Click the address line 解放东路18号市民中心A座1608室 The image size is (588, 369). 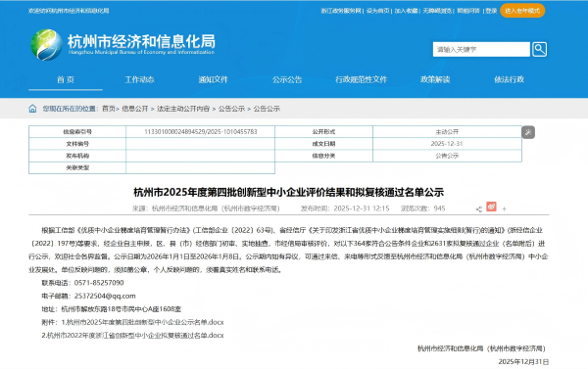coord(122,309)
